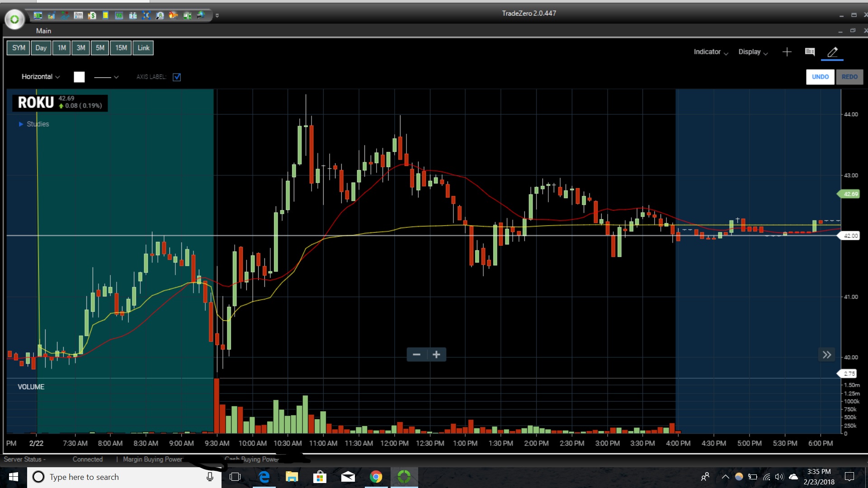The image size is (868, 488).
Task: Open the dollar sign document icon
Action: (92, 15)
